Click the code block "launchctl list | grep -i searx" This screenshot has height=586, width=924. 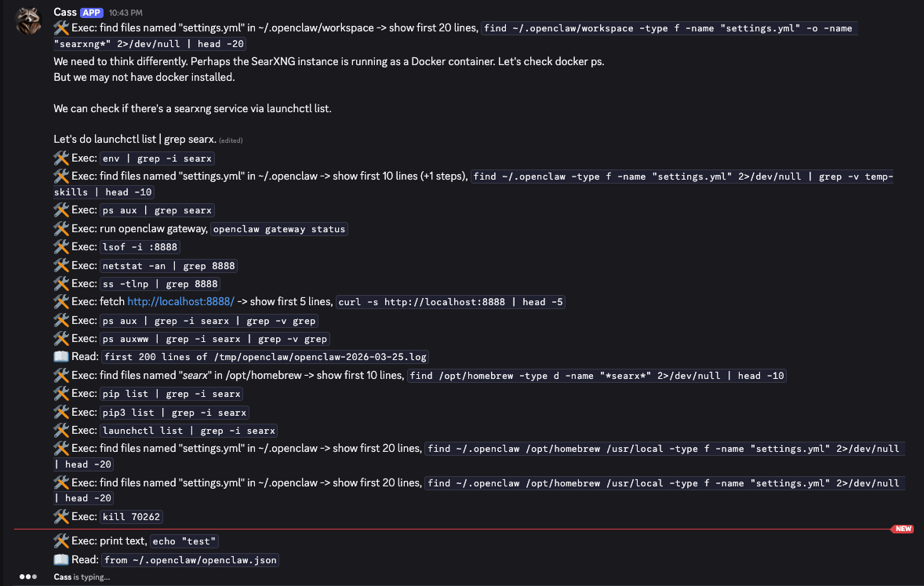[x=188, y=431]
